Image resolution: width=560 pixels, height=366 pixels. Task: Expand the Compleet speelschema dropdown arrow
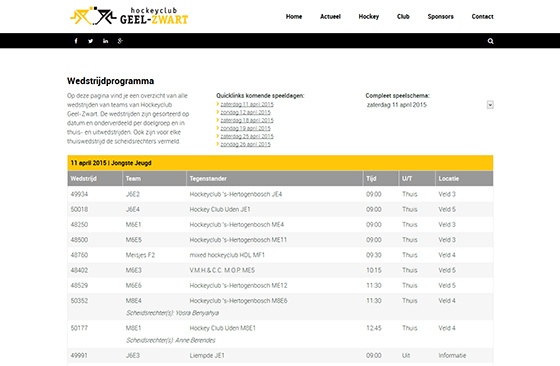[490, 105]
